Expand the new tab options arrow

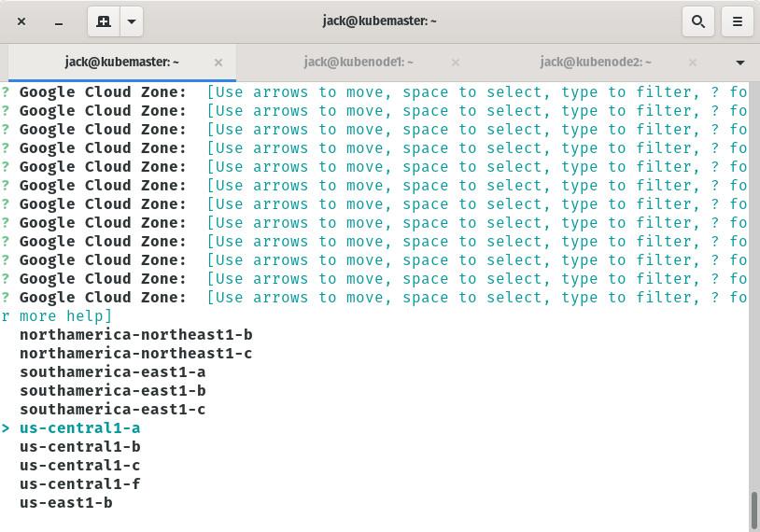132,21
